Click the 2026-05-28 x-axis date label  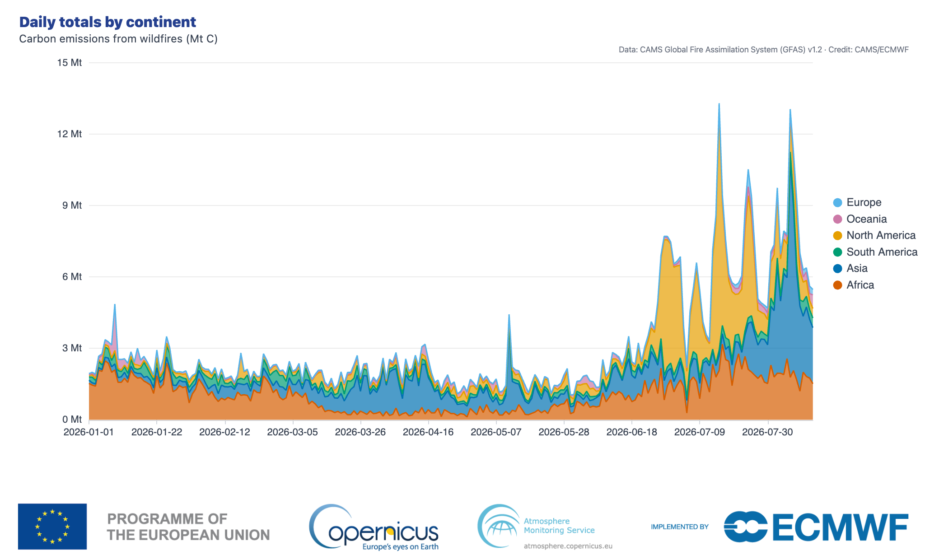pos(564,432)
